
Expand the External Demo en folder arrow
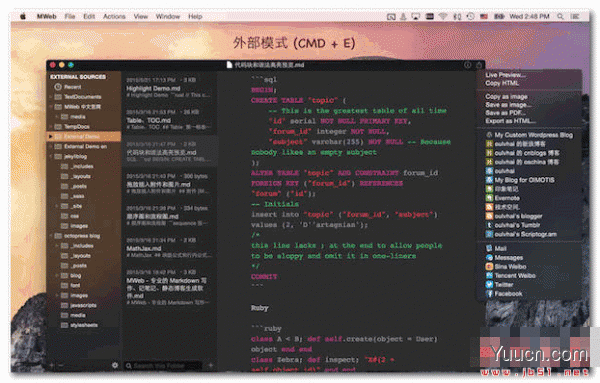coord(50,147)
